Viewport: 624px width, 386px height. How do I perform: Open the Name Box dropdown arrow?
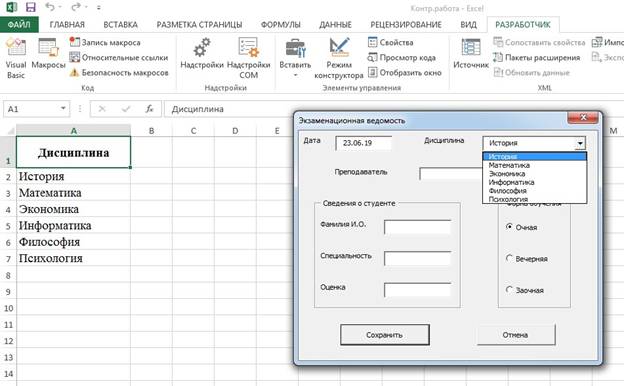(63, 109)
